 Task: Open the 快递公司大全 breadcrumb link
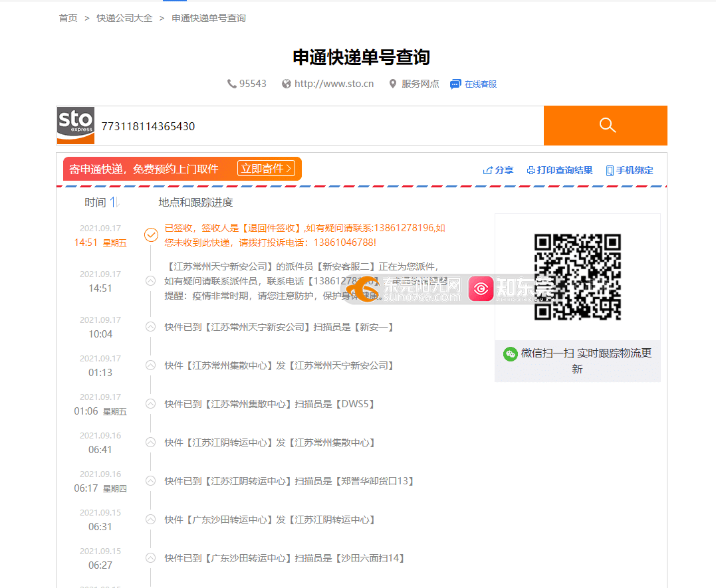(x=125, y=18)
